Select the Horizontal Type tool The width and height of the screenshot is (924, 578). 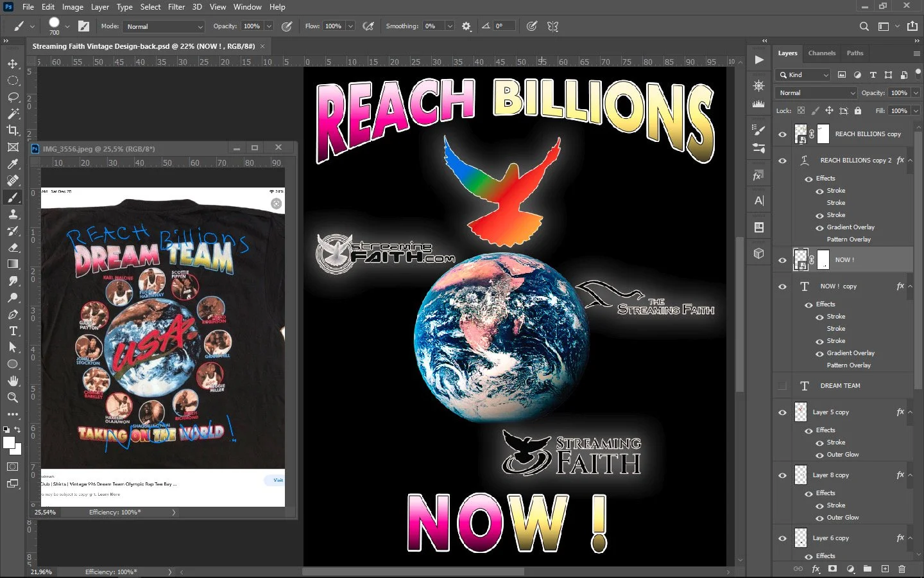[x=13, y=331]
